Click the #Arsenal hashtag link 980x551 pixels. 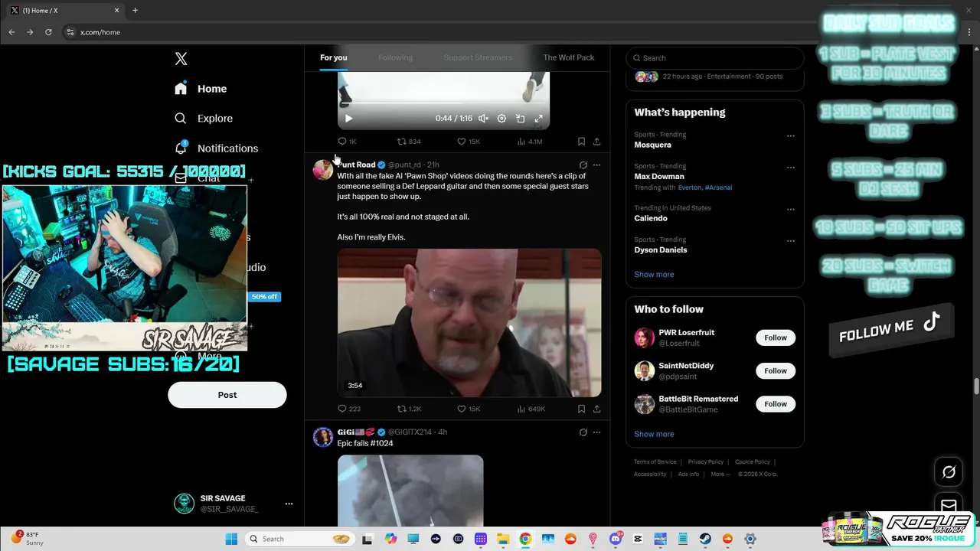(718, 187)
